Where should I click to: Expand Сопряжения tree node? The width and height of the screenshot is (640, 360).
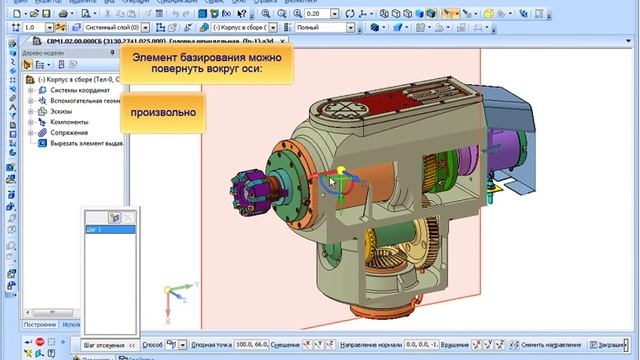pyautogui.click(x=31, y=133)
